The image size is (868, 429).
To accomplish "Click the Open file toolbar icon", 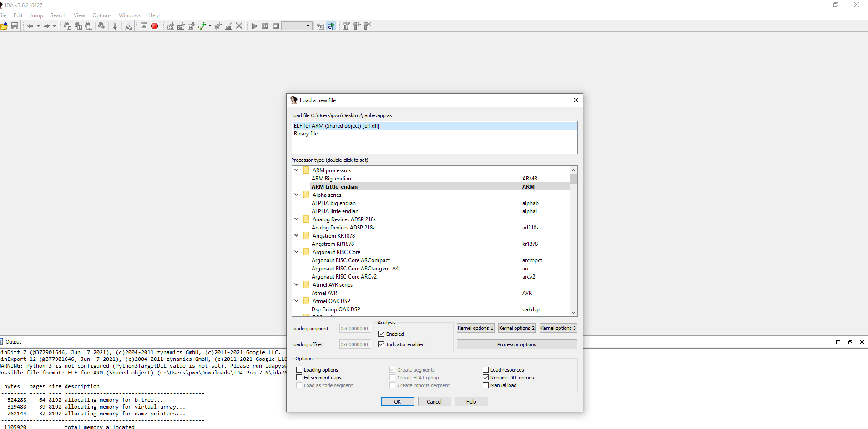I will click(4, 26).
